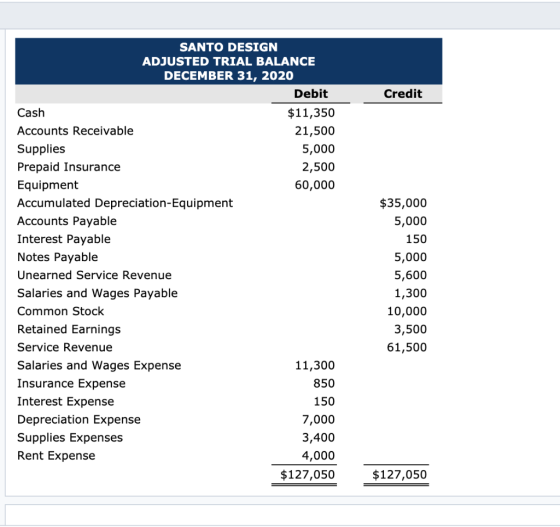
Task: Select the $35,000 credit amount
Action: point(403,203)
